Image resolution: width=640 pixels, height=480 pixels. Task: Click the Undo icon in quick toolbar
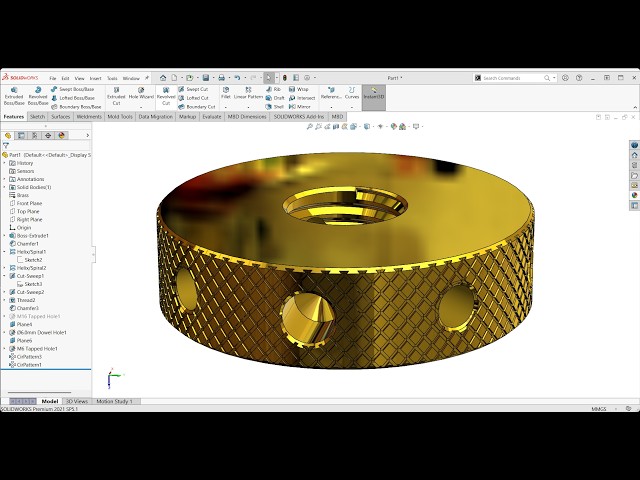coord(237,78)
